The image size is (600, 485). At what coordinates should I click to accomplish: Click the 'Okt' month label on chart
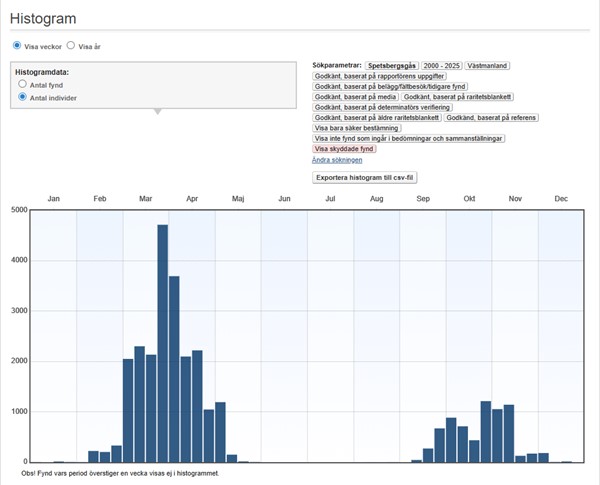[x=469, y=200]
